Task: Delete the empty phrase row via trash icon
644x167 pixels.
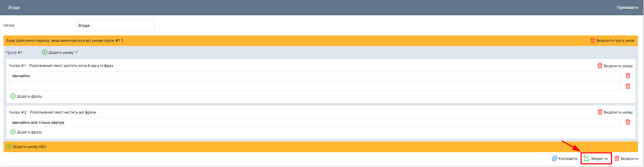Action: 628,86
